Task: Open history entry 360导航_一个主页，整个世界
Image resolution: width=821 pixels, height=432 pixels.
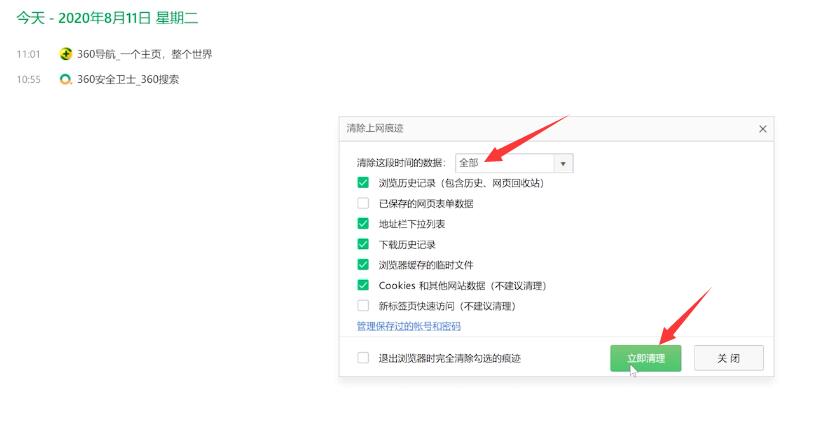Action: 145,54
